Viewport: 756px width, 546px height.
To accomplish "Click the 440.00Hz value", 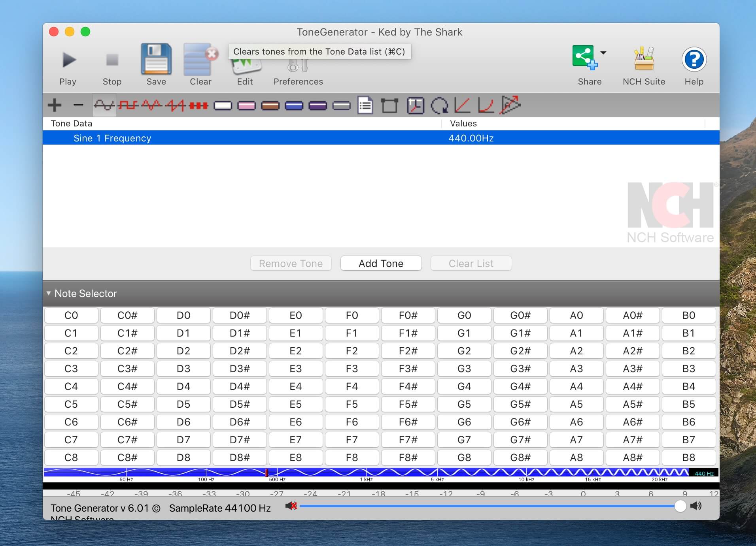I will [471, 138].
